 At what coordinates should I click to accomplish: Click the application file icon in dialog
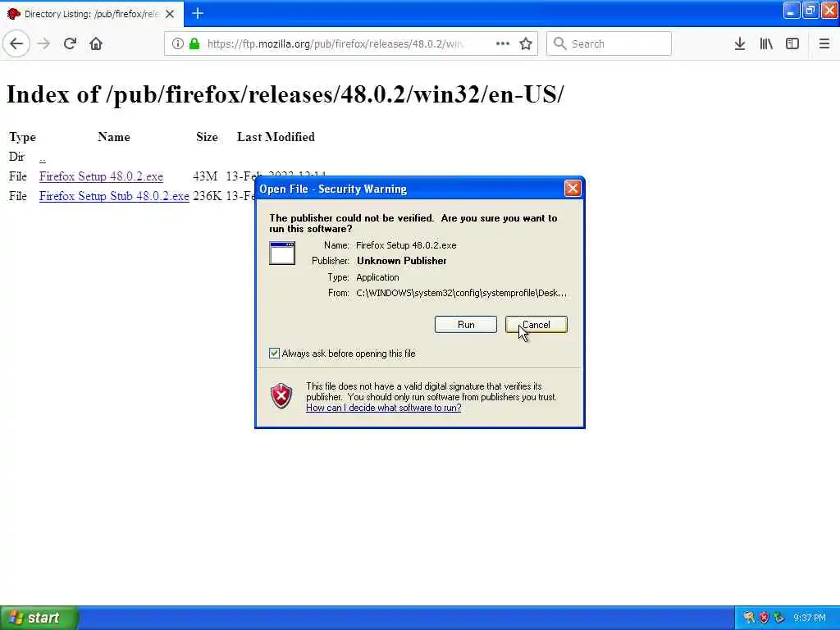pos(282,253)
